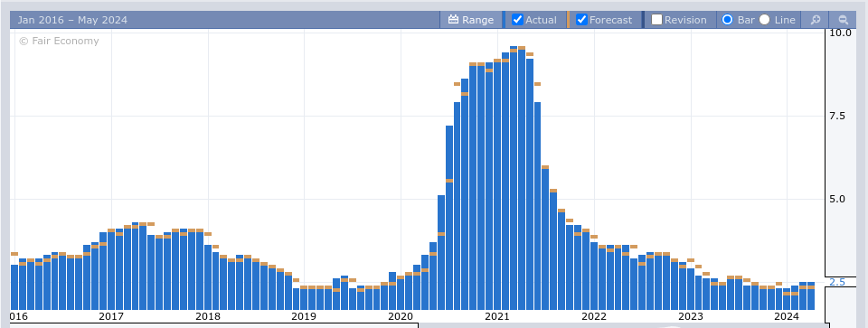Click the highlighted 2.5 y-axis value
The width and height of the screenshot is (868, 328).
coord(837,282)
